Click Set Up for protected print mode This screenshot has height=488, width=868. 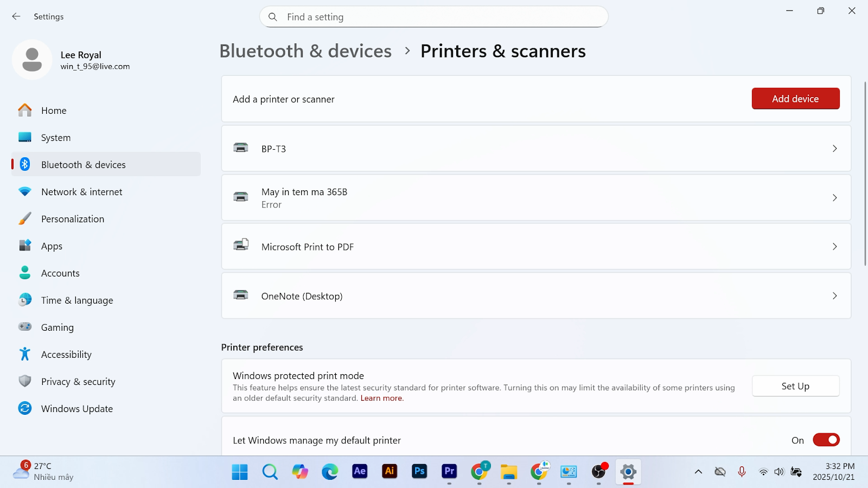tap(795, 386)
